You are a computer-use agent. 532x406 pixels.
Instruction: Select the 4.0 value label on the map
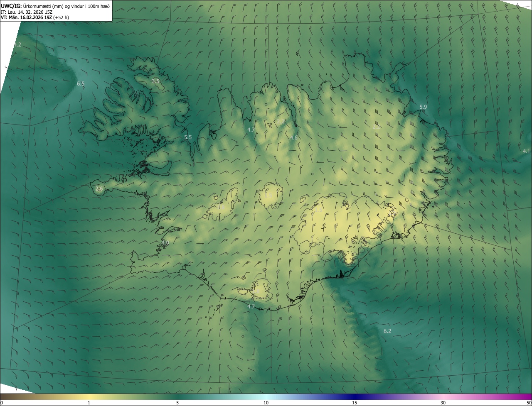165,242
